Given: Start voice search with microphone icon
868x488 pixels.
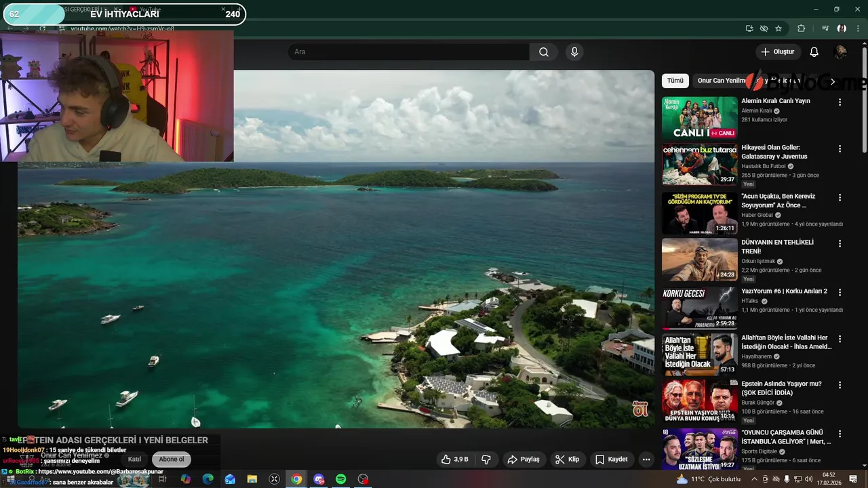Looking at the screenshot, I should pyautogui.click(x=574, y=52).
